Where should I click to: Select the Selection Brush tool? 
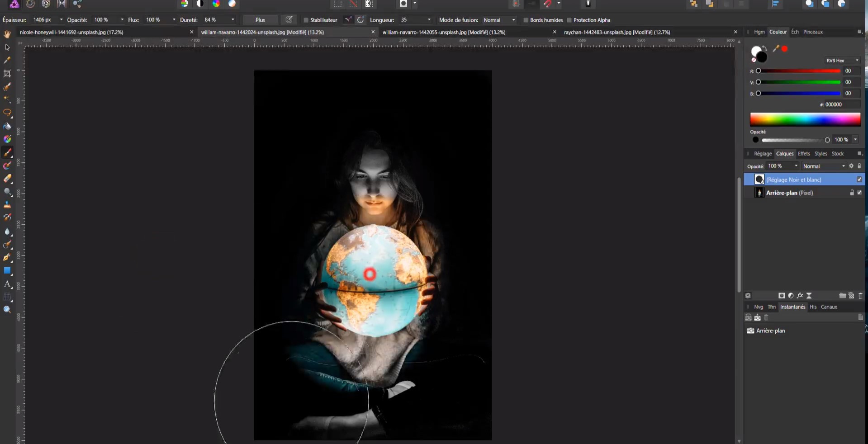point(7,86)
